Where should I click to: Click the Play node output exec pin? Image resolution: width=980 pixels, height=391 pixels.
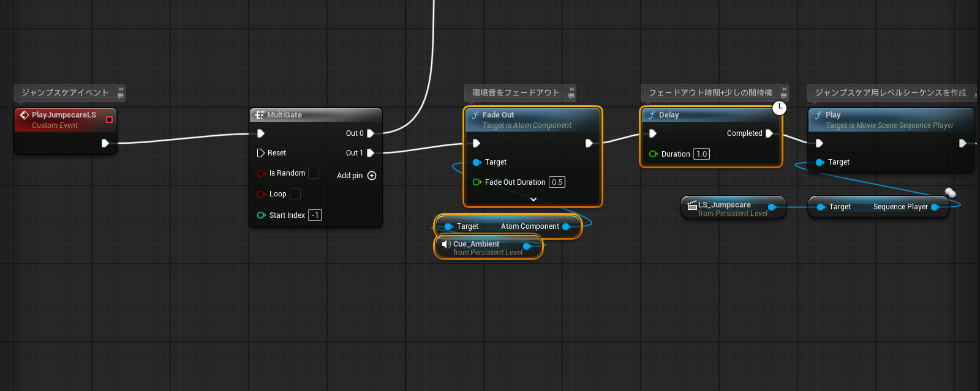click(963, 143)
